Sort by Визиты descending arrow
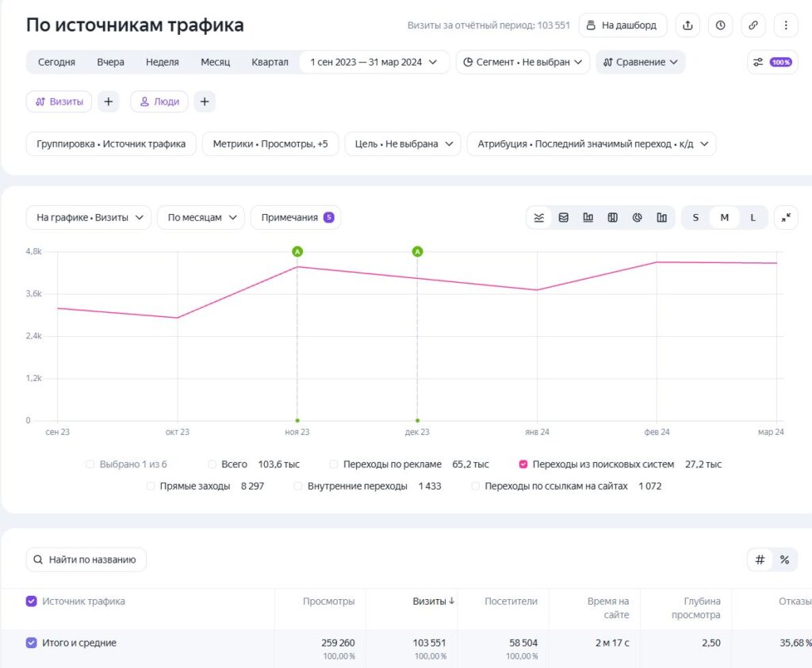The height and width of the screenshot is (668, 812). point(452,601)
